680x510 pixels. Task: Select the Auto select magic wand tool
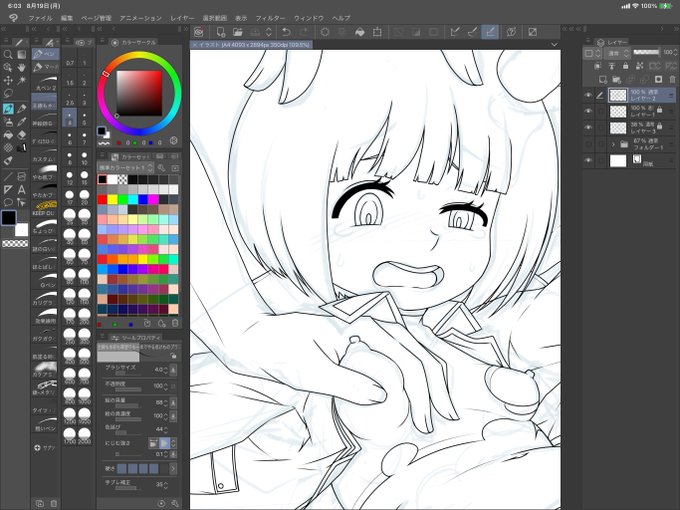21,80
